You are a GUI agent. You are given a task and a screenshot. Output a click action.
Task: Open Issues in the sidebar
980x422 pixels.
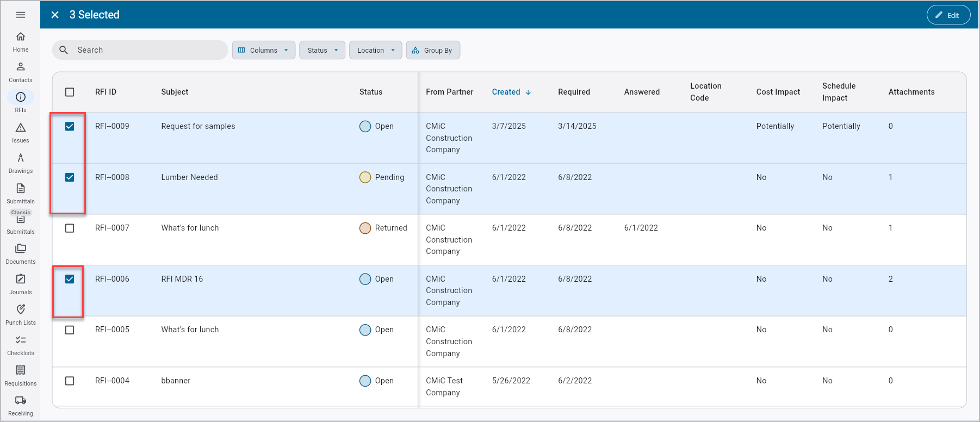[x=21, y=133]
